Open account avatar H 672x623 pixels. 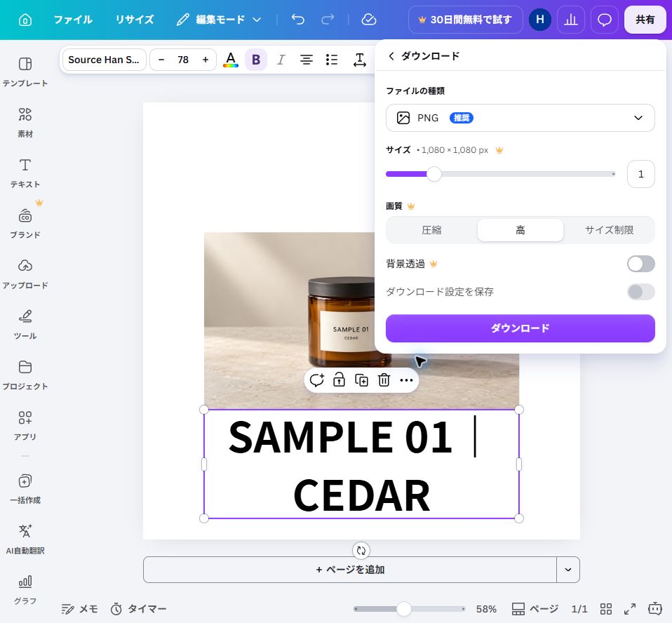(540, 20)
